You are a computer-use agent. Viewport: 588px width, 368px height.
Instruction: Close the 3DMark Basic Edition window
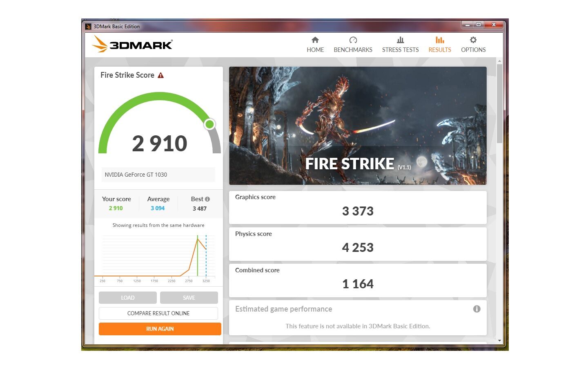tap(494, 25)
